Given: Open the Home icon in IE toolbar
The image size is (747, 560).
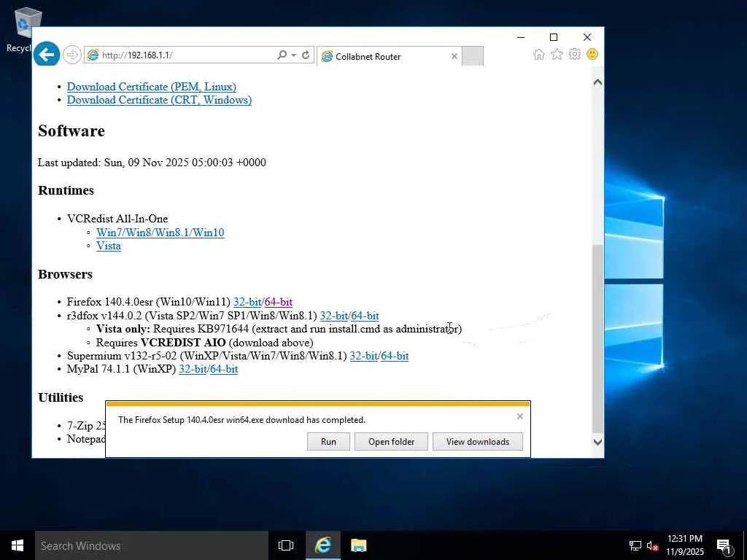Looking at the screenshot, I should (539, 54).
